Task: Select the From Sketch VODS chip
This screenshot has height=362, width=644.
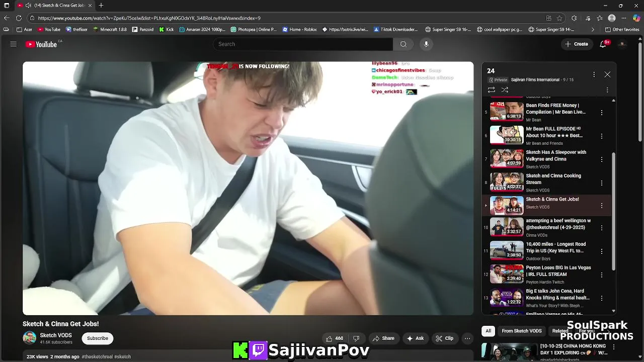Action: click(x=522, y=331)
